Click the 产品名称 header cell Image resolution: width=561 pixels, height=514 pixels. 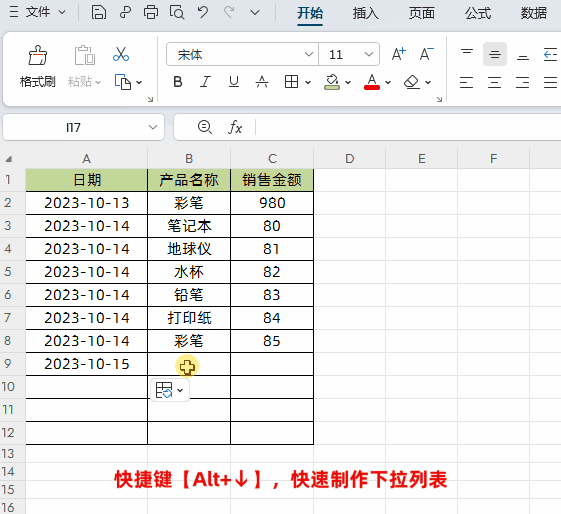[x=189, y=180]
